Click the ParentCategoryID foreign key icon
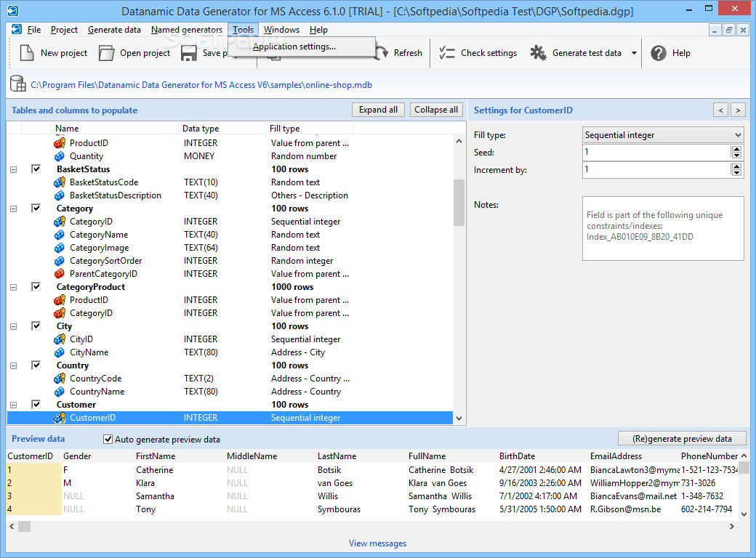The image size is (756, 558). click(60, 274)
